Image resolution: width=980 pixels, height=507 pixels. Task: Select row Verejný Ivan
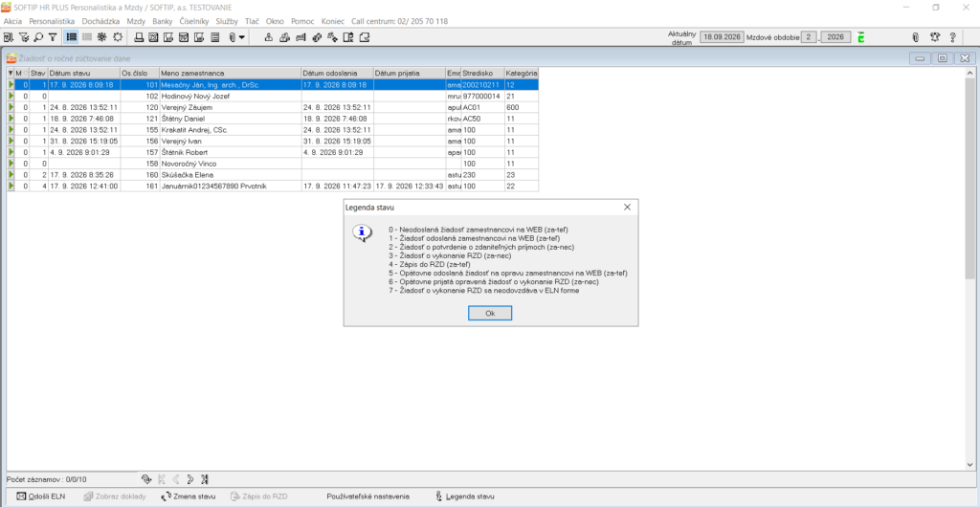pyautogui.click(x=272, y=142)
